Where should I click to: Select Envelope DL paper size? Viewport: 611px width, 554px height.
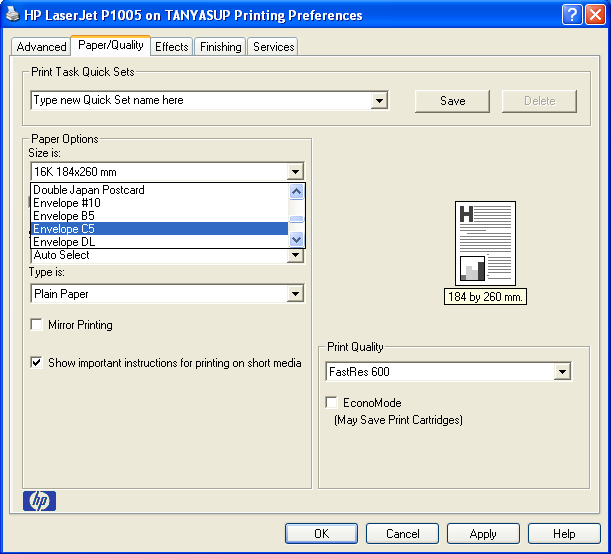(159, 242)
